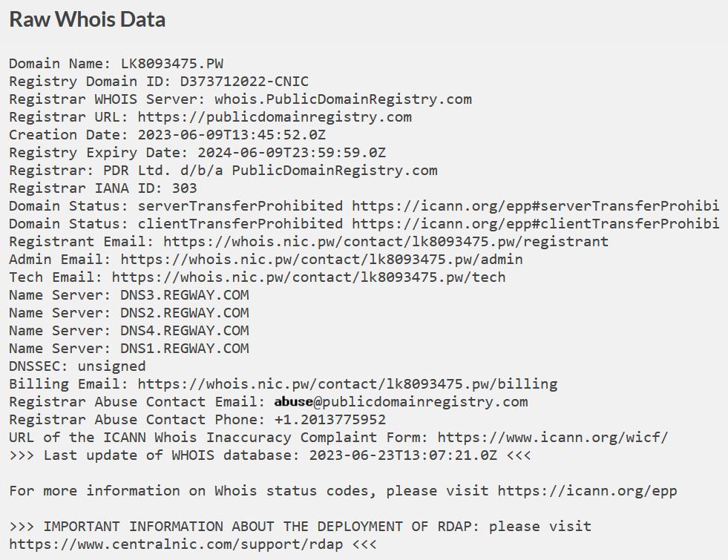This screenshot has width=728, height=560.
Task: Click the "Raw Whois Data" heading
Action: 87,19
